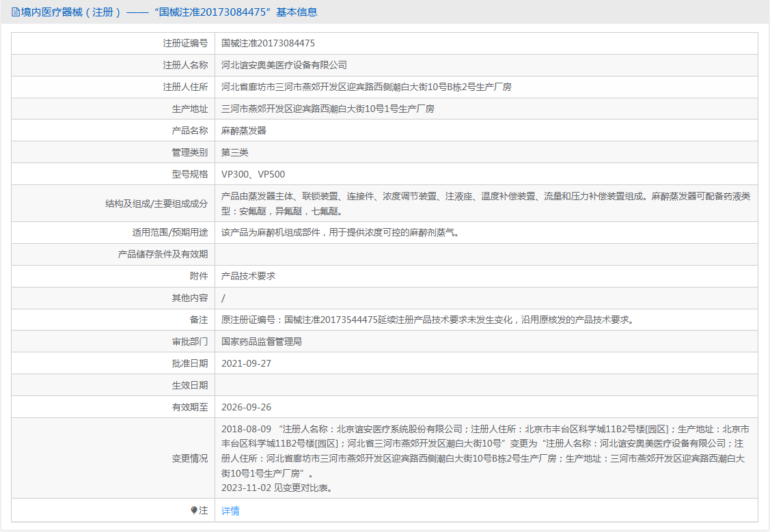
Task: Click the lightbulb icon beside 注
Action: (x=194, y=510)
